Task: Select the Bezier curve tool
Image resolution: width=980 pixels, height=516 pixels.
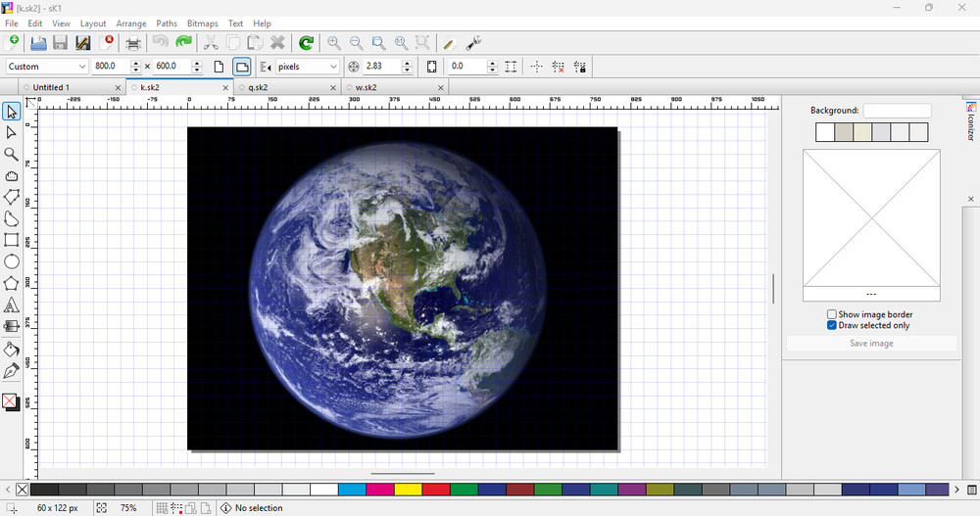Action: pos(11,218)
